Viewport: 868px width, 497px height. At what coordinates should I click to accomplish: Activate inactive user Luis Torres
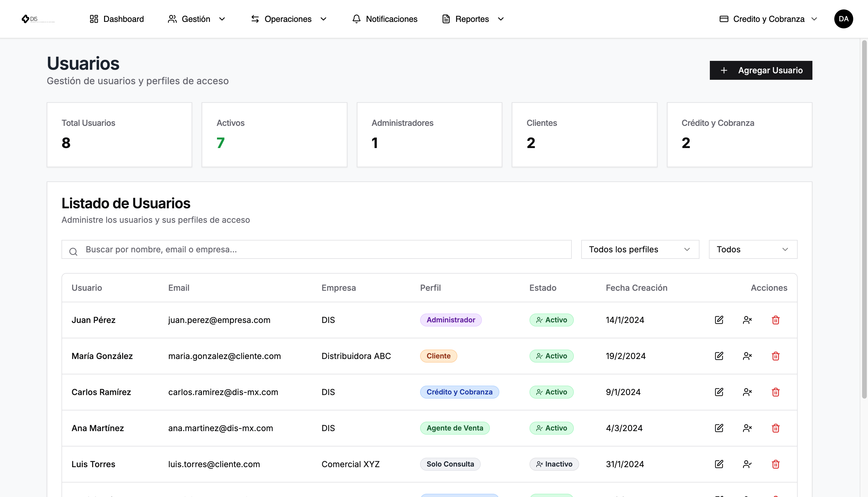click(x=747, y=464)
